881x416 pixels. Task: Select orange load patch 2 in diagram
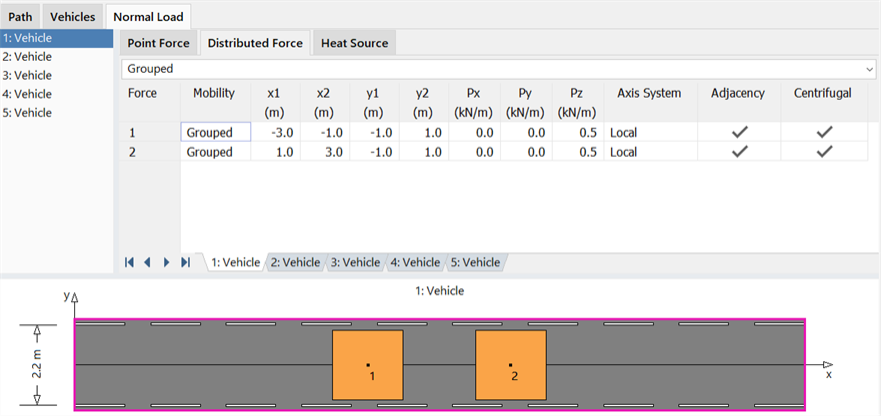pyautogui.click(x=511, y=365)
